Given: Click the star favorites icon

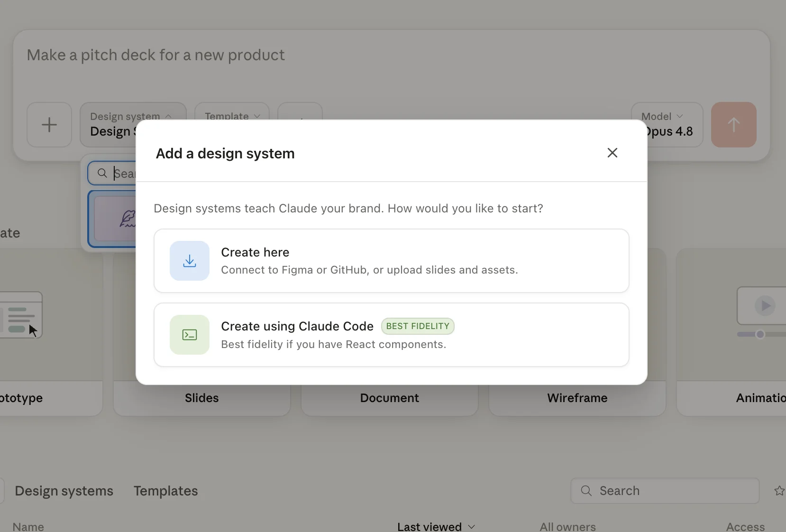Looking at the screenshot, I should point(779,491).
